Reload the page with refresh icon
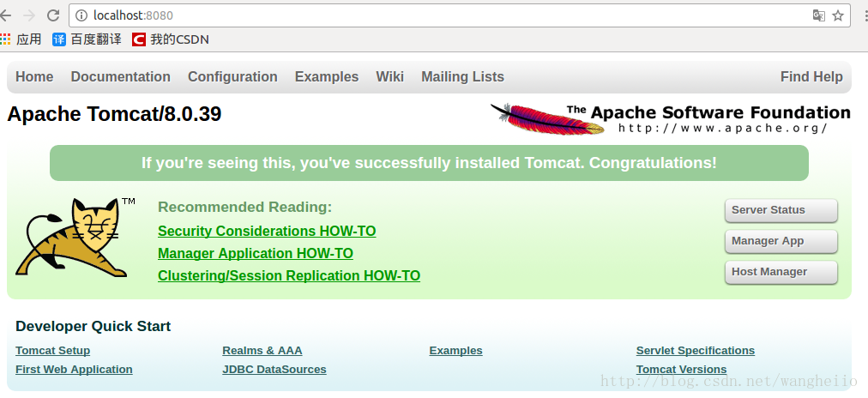 click(x=53, y=15)
